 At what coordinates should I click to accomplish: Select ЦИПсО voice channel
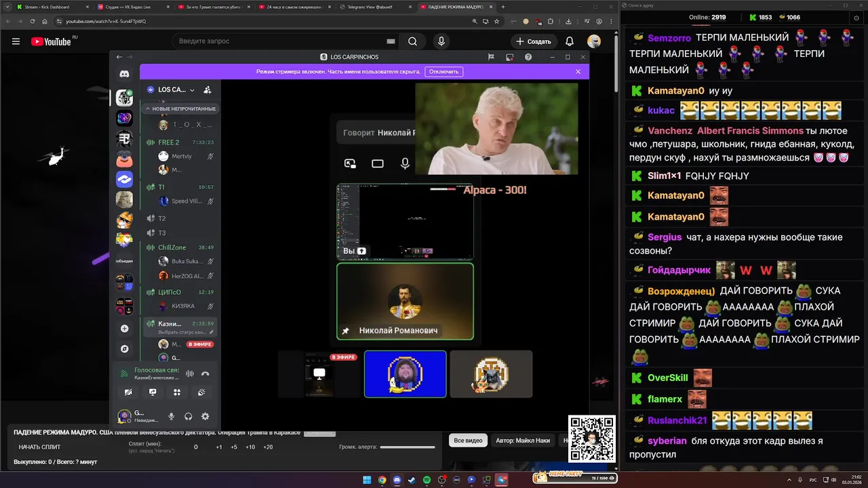click(x=180, y=292)
